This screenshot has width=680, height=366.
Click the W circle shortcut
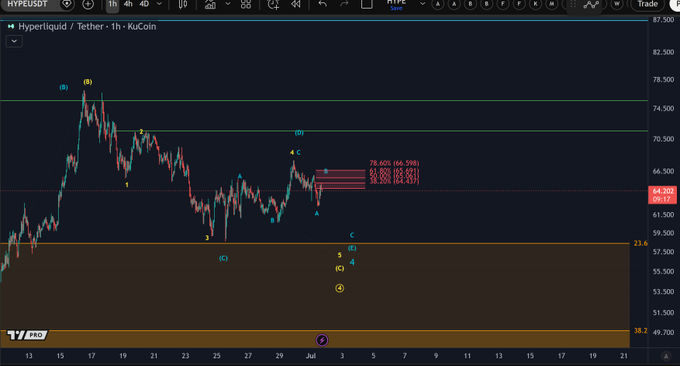point(617,4)
